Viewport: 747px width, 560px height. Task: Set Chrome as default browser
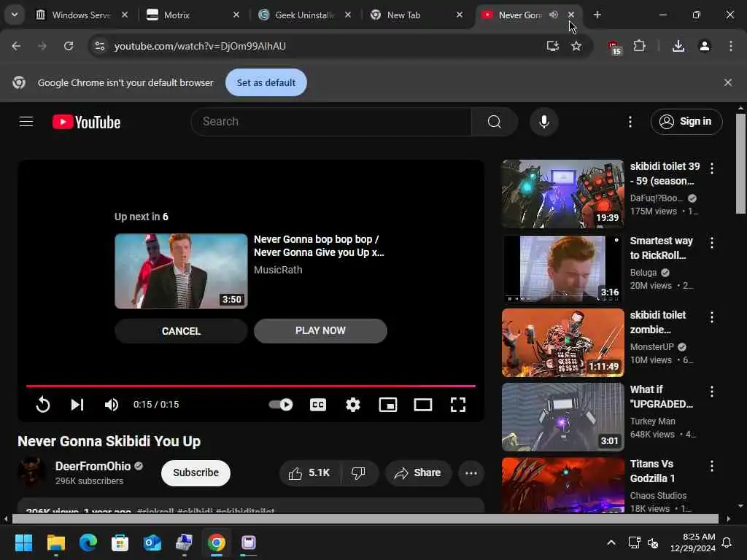[x=266, y=82]
